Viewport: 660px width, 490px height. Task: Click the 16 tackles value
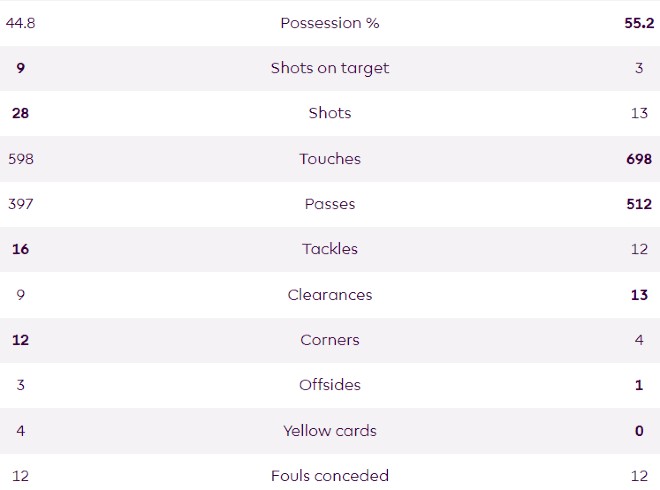(21, 249)
